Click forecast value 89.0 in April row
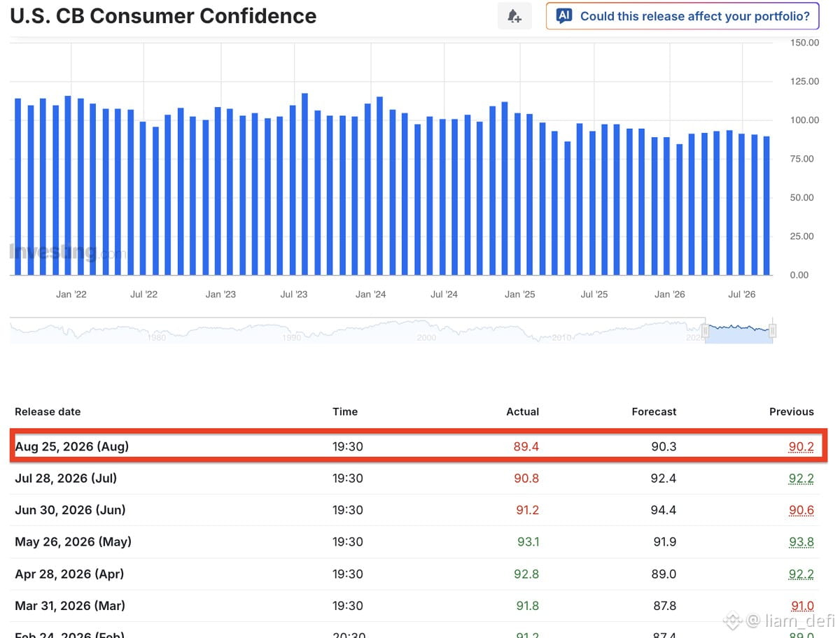 [664, 574]
